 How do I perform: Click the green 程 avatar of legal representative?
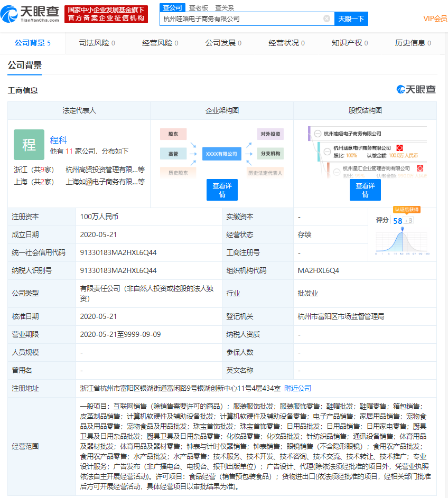29,144
